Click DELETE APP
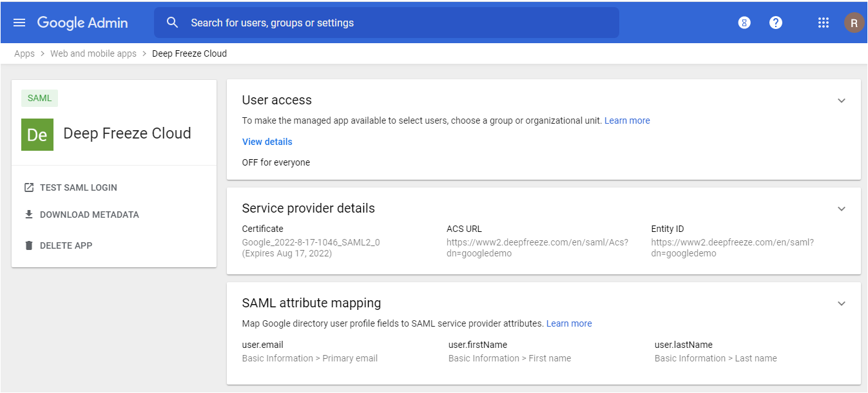The image size is (868, 393). (x=66, y=245)
